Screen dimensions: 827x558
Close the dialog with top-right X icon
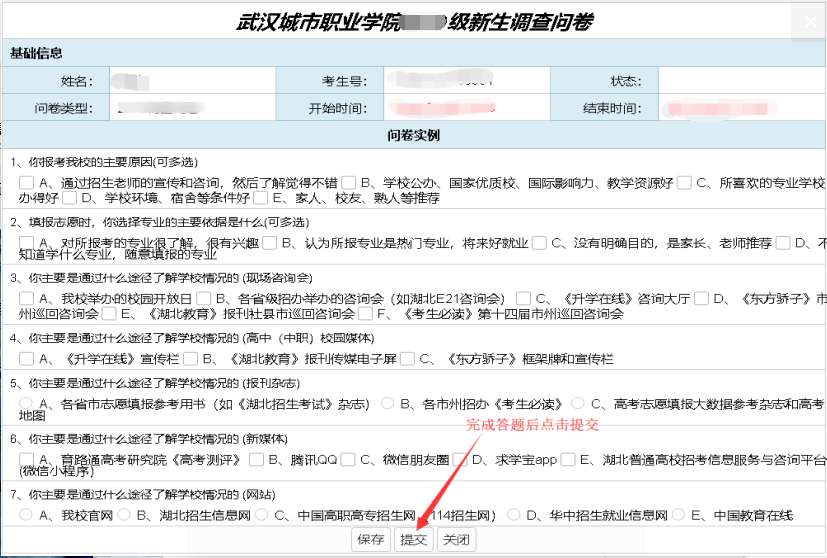click(x=810, y=21)
